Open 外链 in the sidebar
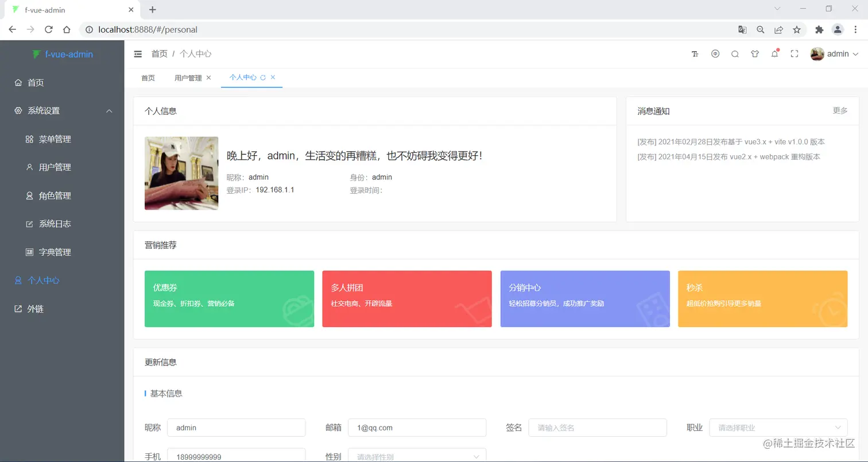Viewport: 868px width, 462px height. click(x=62, y=309)
